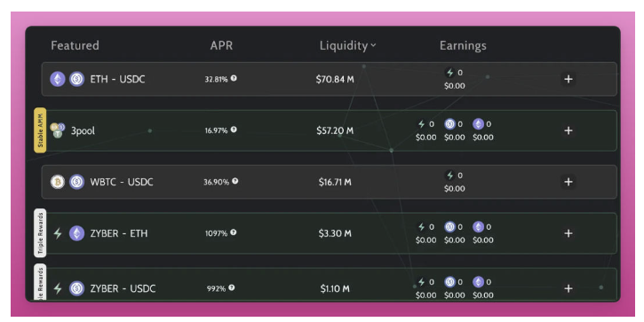Screen dimensions: 644x322
Task: Click the 32.81% APR value
Action: pyautogui.click(x=216, y=79)
